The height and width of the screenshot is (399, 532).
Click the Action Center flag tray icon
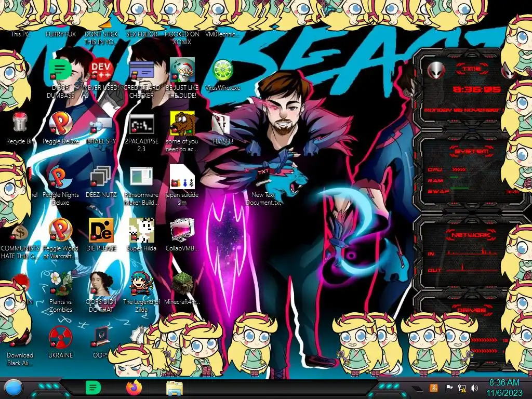pyautogui.click(x=449, y=388)
